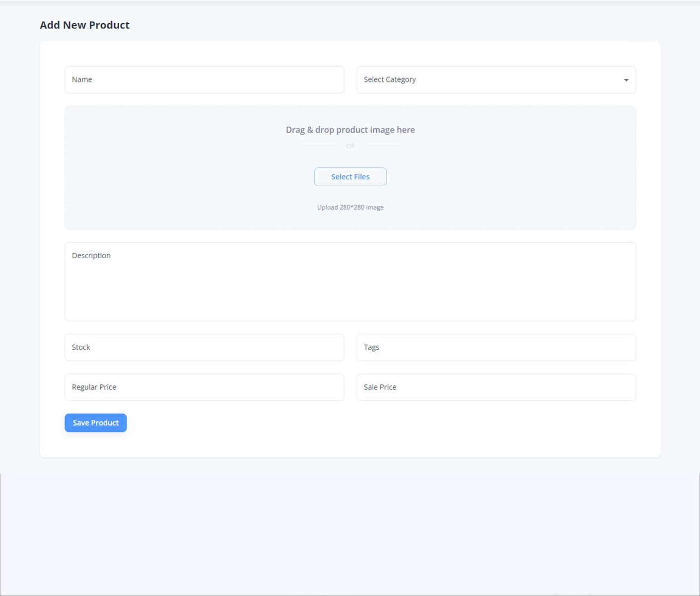Click the OR divider in the upload area
Image resolution: width=700 pixels, height=596 pixels.
click(x=350, y=146)
